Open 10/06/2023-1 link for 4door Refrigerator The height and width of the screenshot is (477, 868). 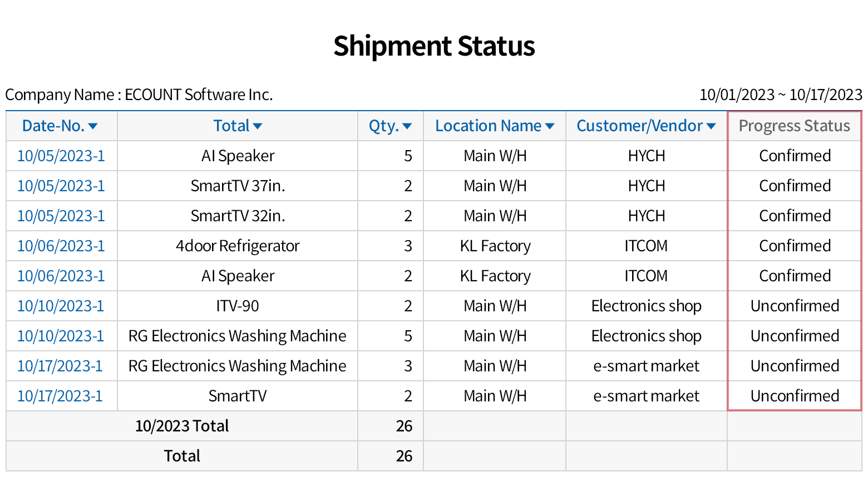click(61, 246)
